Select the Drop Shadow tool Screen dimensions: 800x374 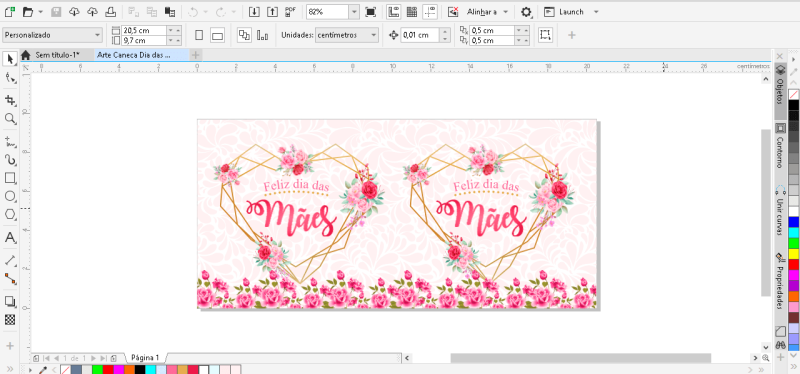coord(10,301)
